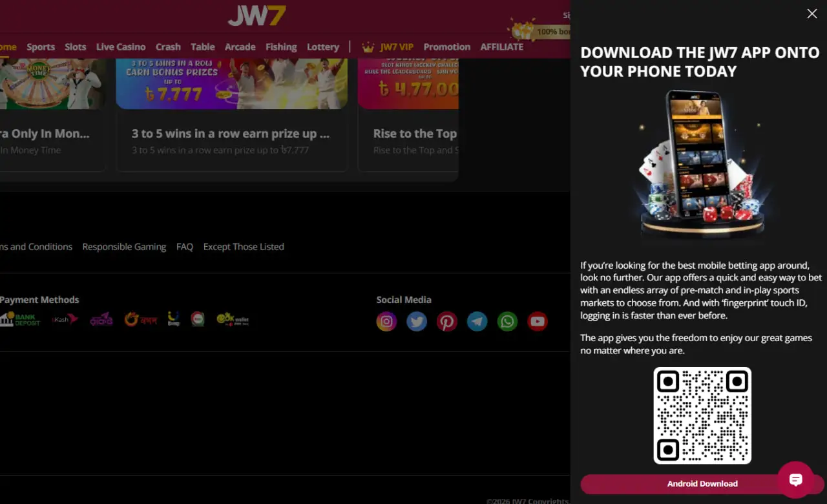827x504 pixels.
Task: Click the Nagad payment icon
Action: point(141,319)
